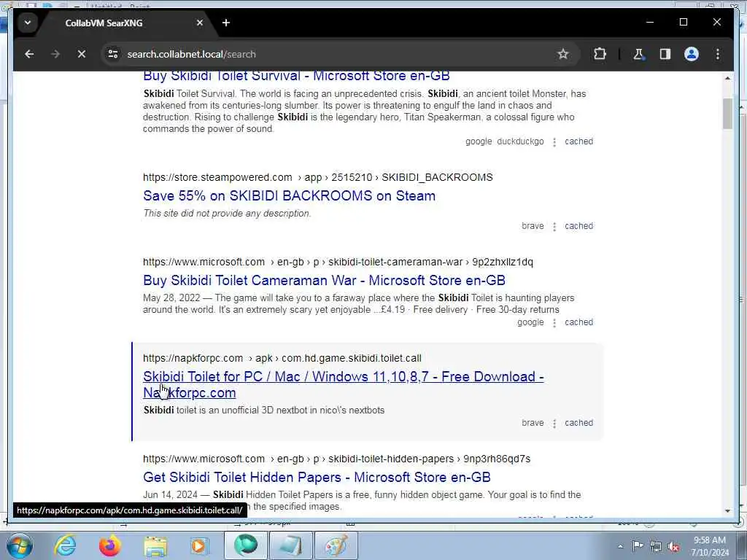Open the Extensions puzzle icon
Viewport: 747px width, 560px height.
tap(600, 54)
